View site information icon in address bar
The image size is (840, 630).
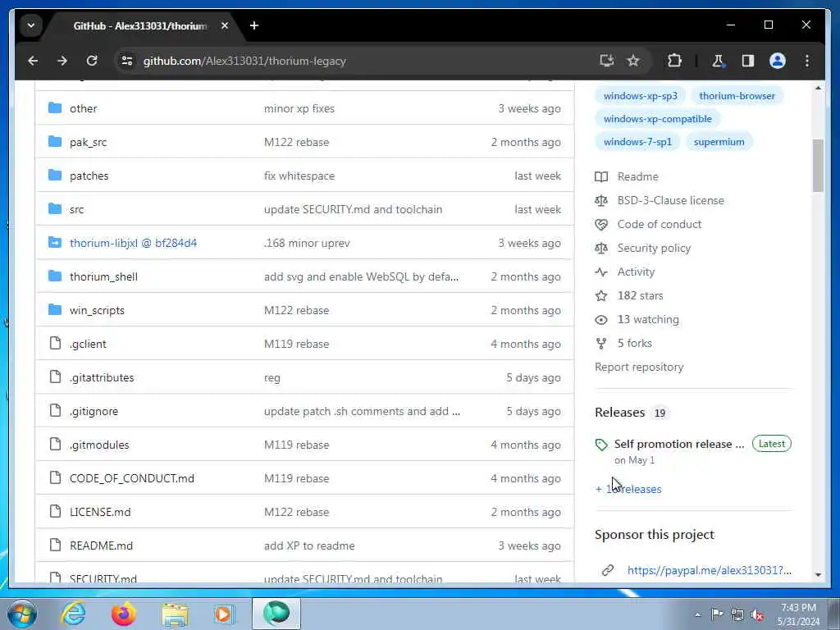[127, 61]
